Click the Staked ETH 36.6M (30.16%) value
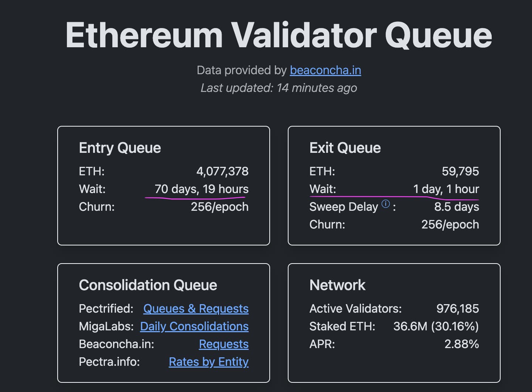The height and width of the screenshot is (392, 532). (x=436, y=326)
